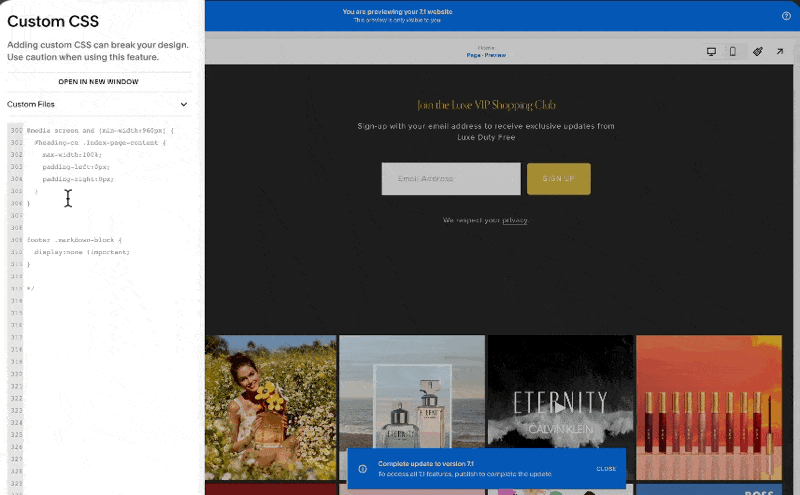This screenshot has width=800, height=495.
Task: Click the @media screen code line 300
Action: (100, 131)
